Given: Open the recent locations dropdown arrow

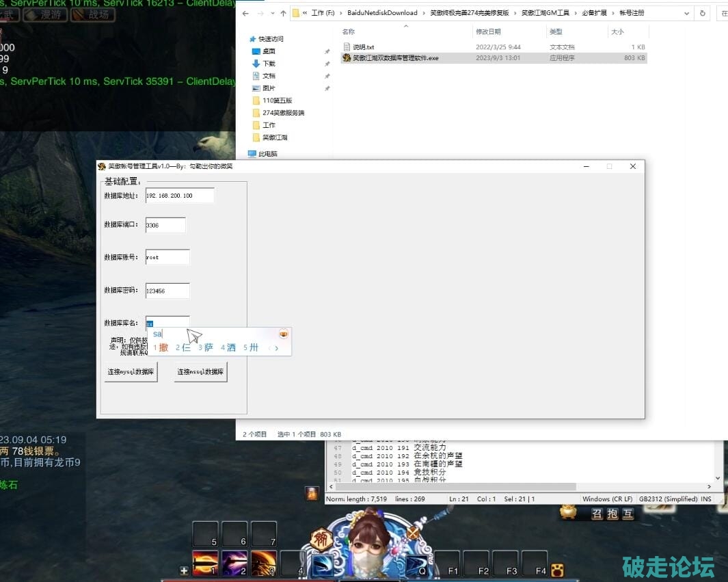Looking at the screenshot, I should (273, 13).
